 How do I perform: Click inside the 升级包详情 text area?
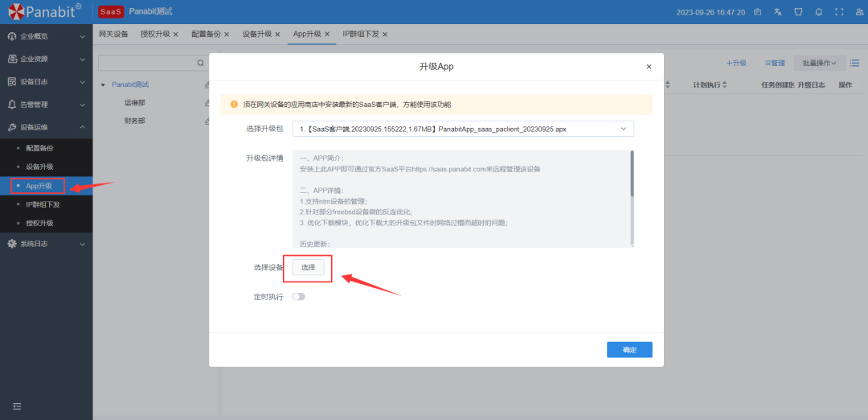[x=461, y=199]
